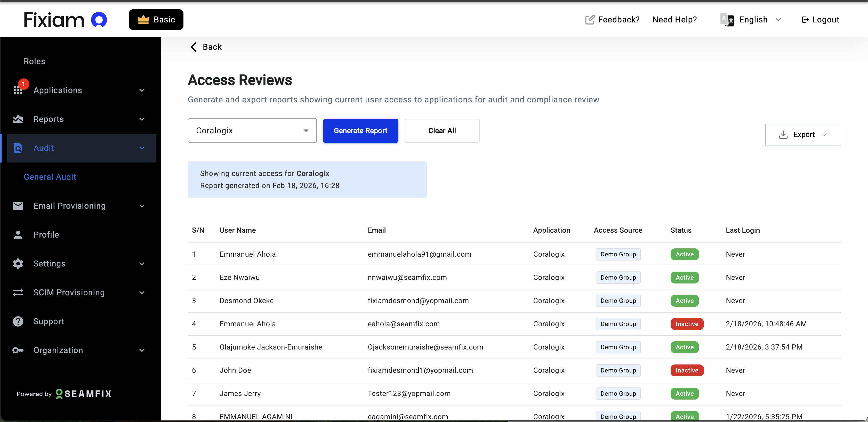Click the Profile person icon
This screenshot has width=868, height=422.
point(18,235)
